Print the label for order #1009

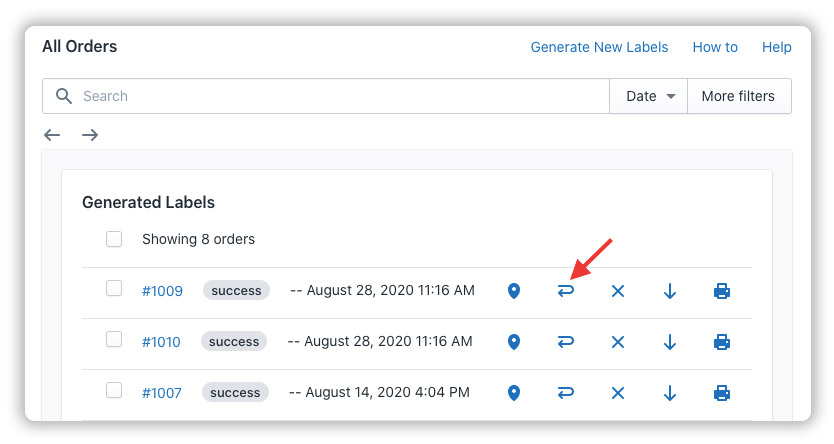coord(722,291)
